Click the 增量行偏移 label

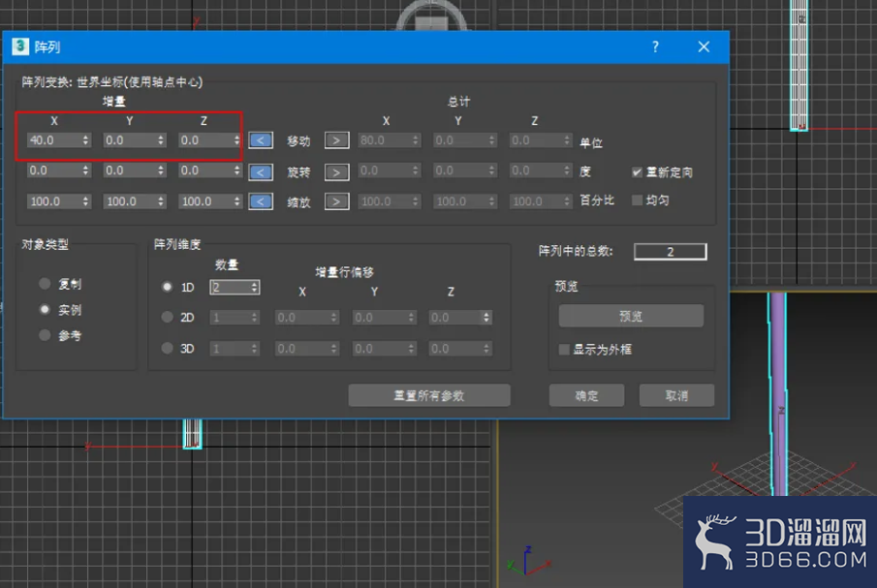click(344, 272)
